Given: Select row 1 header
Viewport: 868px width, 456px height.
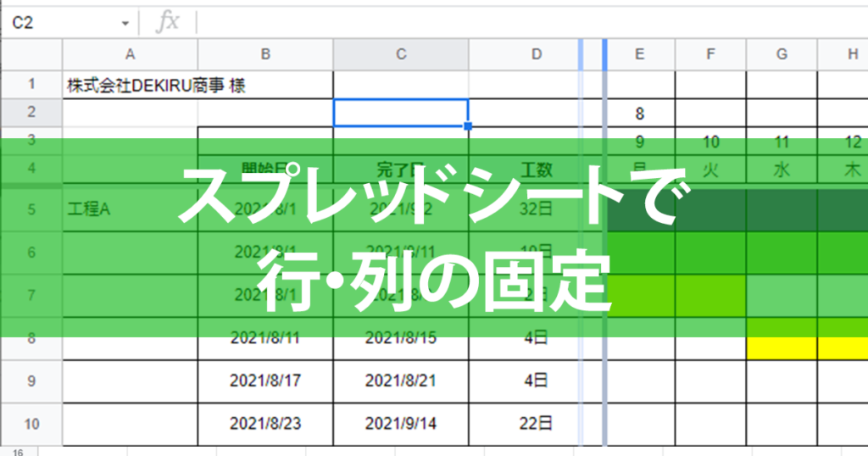Looking at the screenshot, I should [x=31, y=85].
